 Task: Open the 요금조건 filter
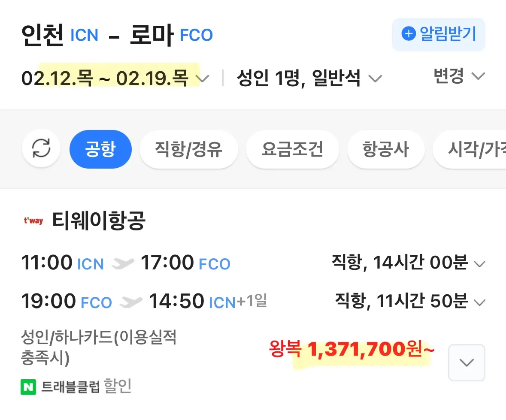click(x=292, y=149)
